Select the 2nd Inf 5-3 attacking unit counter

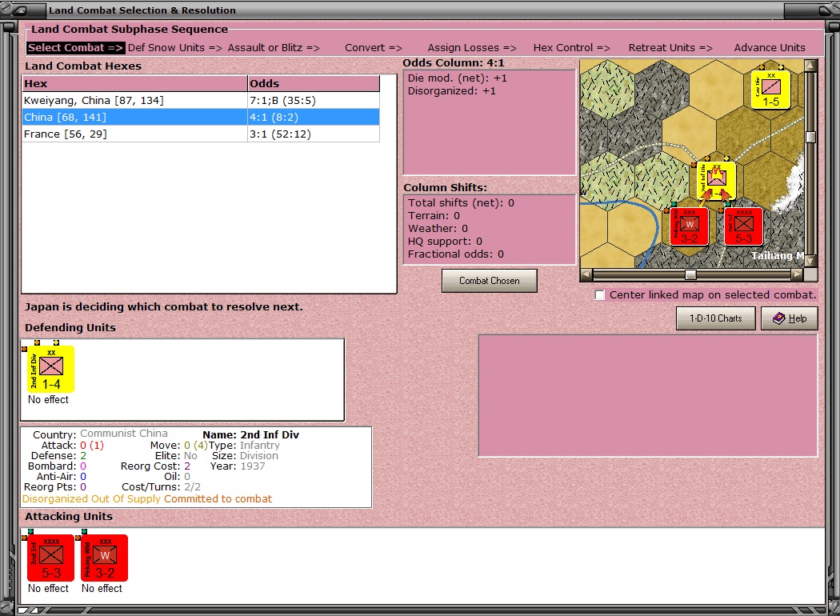click(x=51, y=558)
